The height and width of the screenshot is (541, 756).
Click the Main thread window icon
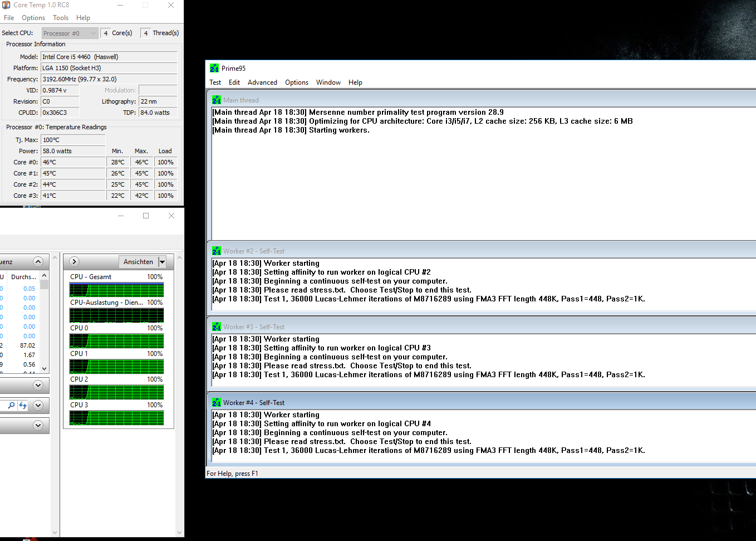pos(217,100)
